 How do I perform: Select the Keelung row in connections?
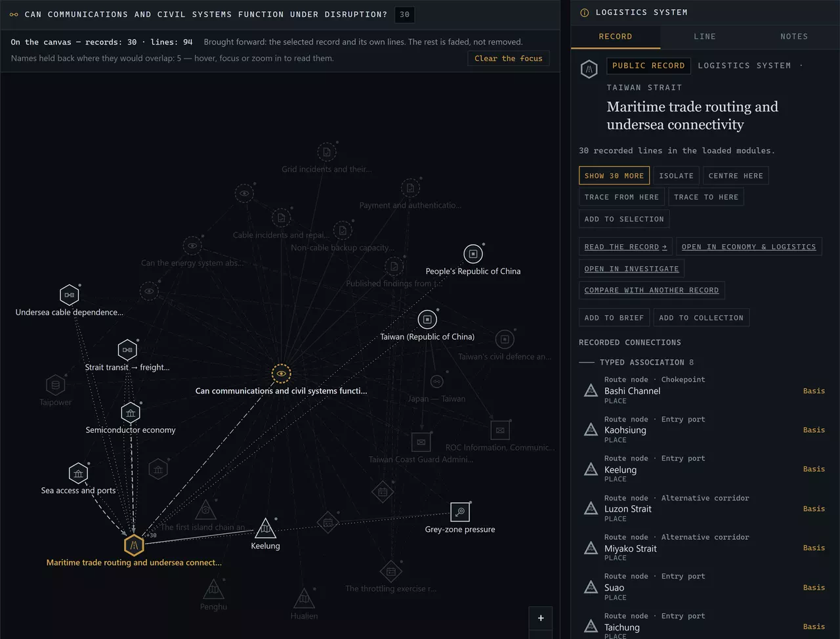pyautogui.click(x=705, y=469)
